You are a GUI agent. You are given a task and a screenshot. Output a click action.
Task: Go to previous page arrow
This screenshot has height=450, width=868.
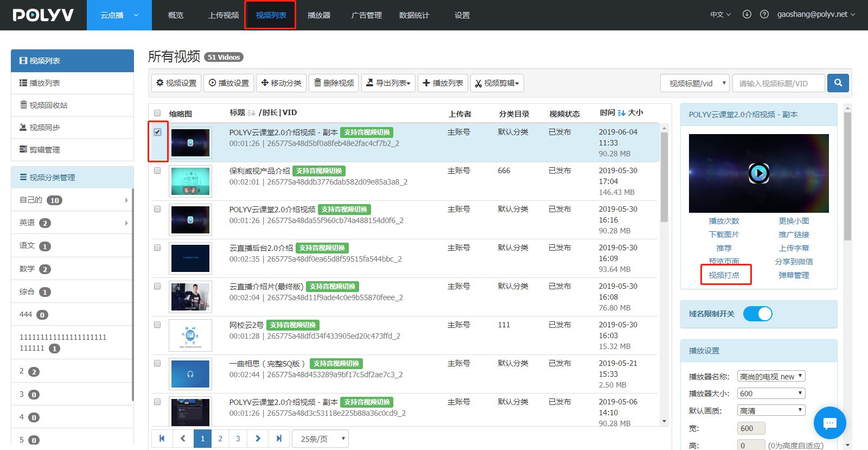(183, 439)
